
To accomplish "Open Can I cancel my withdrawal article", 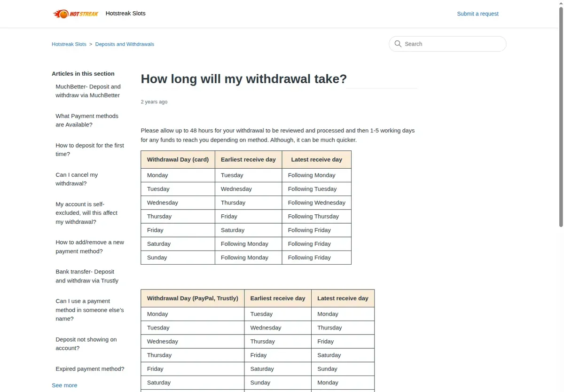I will (77, 179).
